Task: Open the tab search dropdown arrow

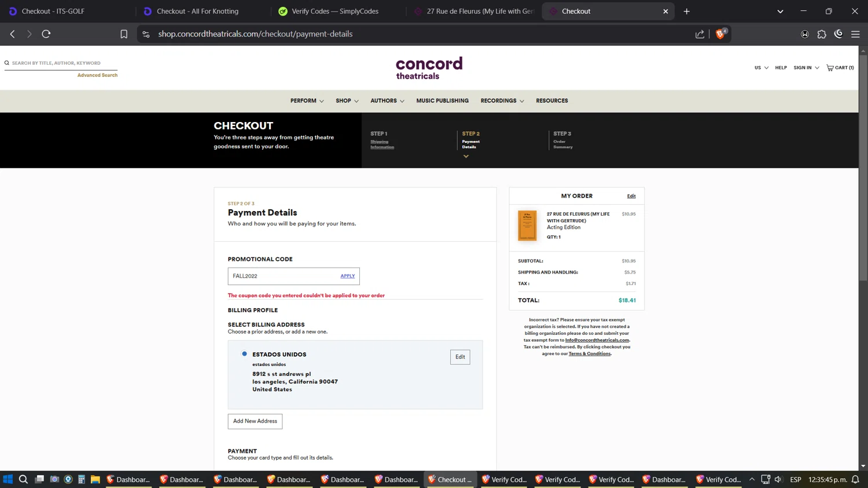Action: coord(780,11)
